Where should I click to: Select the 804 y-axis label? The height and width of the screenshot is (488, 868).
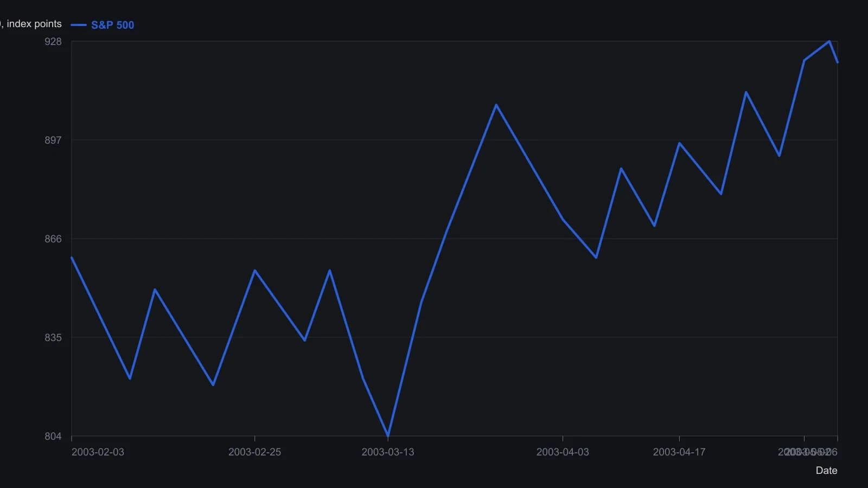pyautogui.click(x=53, y=436)
